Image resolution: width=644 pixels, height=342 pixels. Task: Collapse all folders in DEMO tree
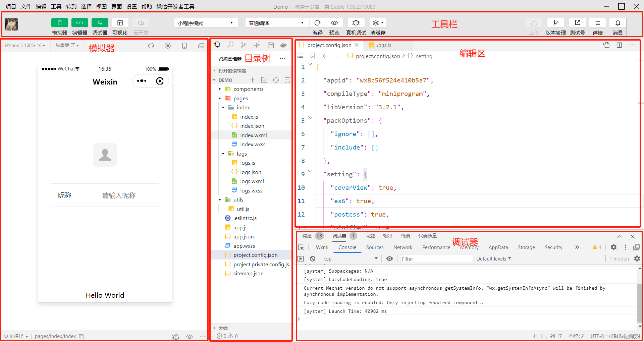pos(287,80)
